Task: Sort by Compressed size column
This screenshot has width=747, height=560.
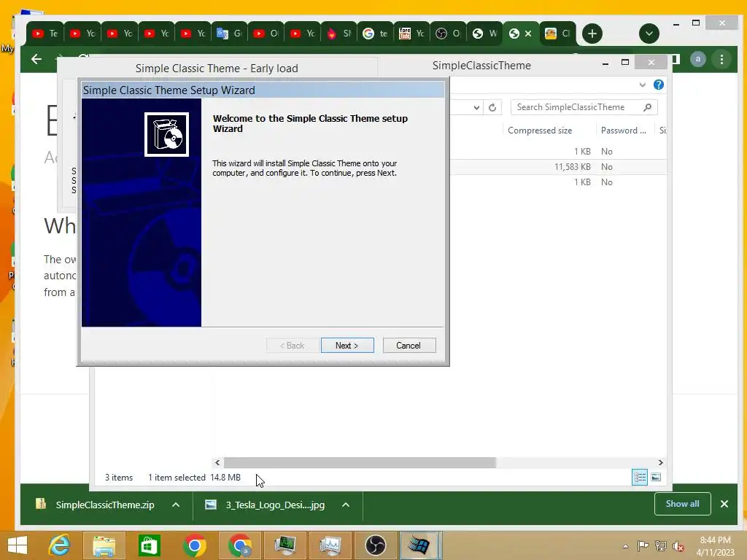Action: click(539, 131)
